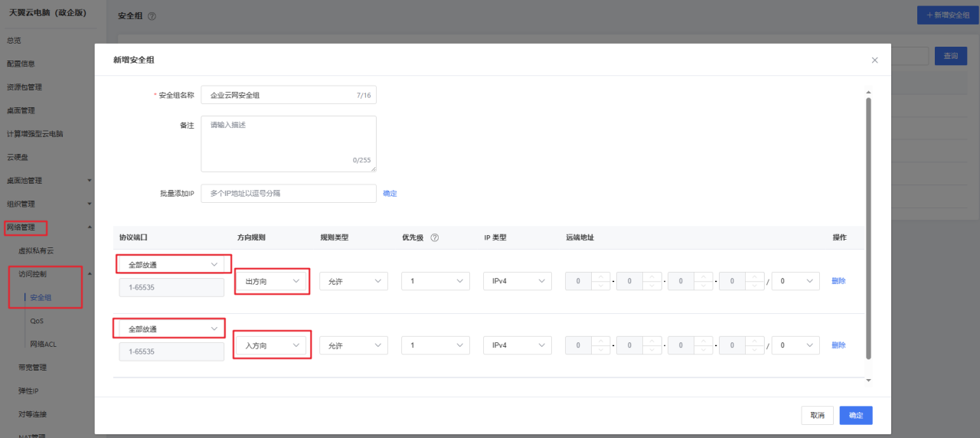This screenshot has width=980, height=438.
Task: Open 资源包管理 in the sidebar
Action: point(24,87)
